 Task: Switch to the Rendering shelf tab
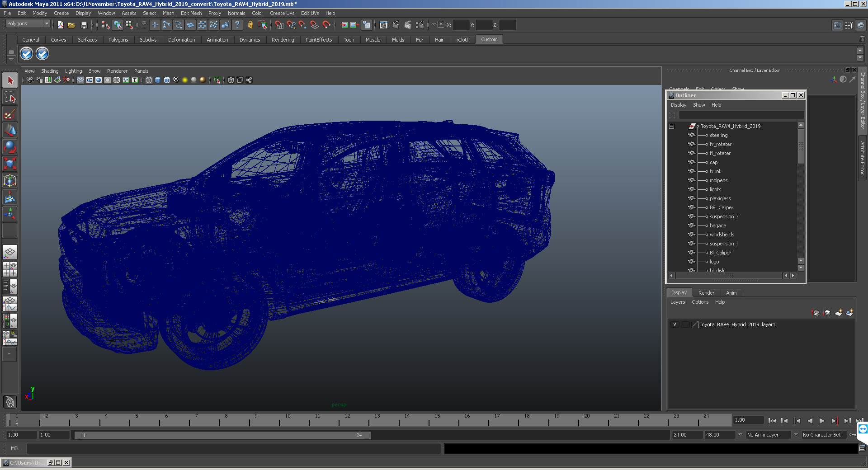pos(283,40)
